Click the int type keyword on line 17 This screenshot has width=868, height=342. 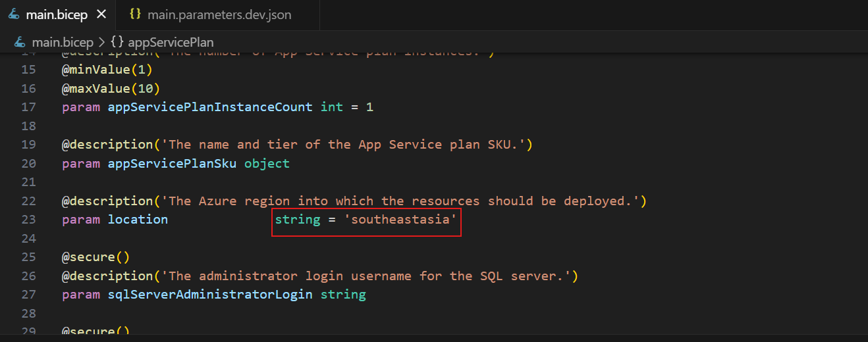pos(332,107)
